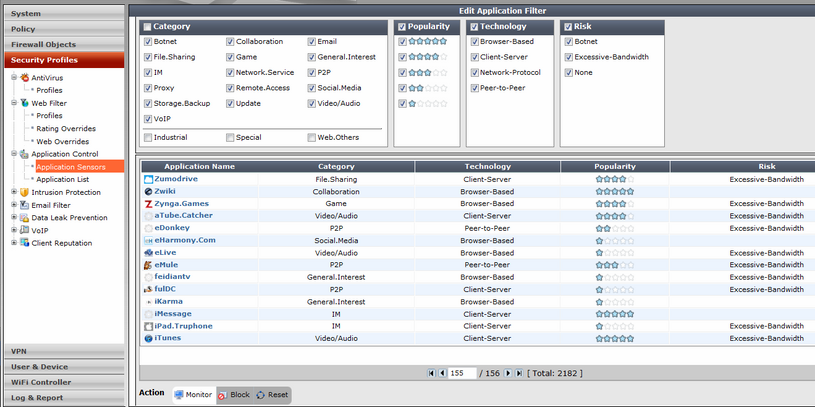Select Application List in the tree

pyautogui.click(x=63, y=179)
